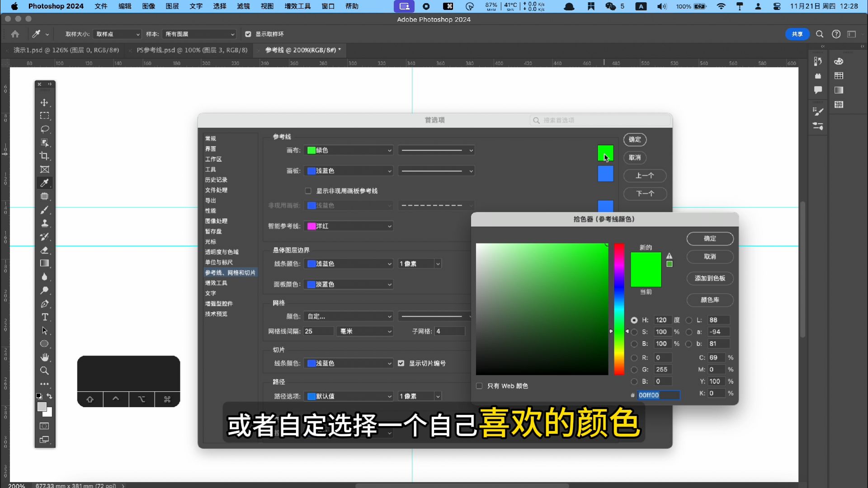
Task: Select the R red radio button
Action: point(634,357)
